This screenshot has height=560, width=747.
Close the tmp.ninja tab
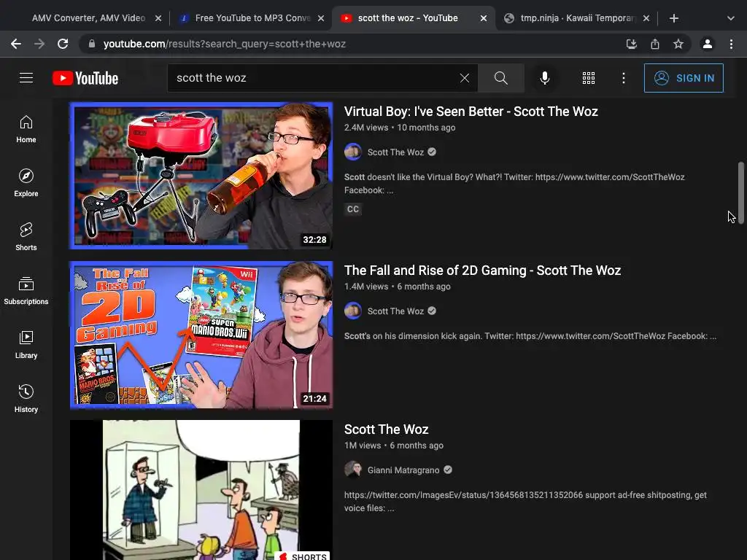pos(646,18)
